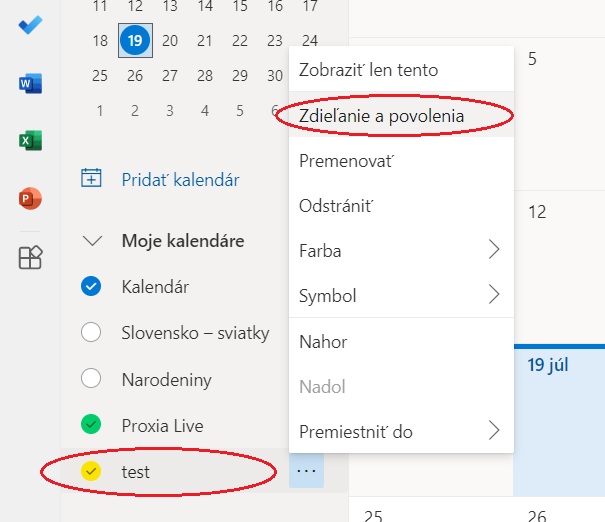
Task: Click the Pridať kalendár calendar icon
Action: (91, 180)
